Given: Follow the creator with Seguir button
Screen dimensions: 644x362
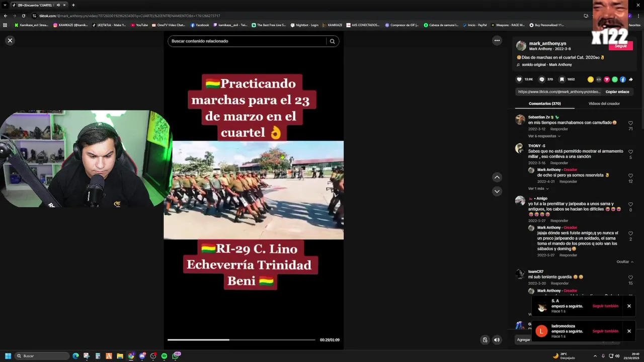Looking at the screenshot, I should click(621, 46).
